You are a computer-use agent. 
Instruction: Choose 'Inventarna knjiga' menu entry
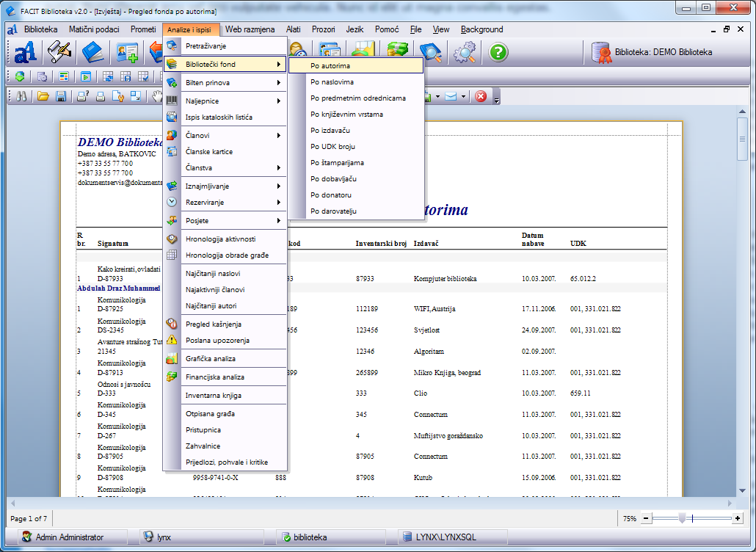[x=214, y=396]
